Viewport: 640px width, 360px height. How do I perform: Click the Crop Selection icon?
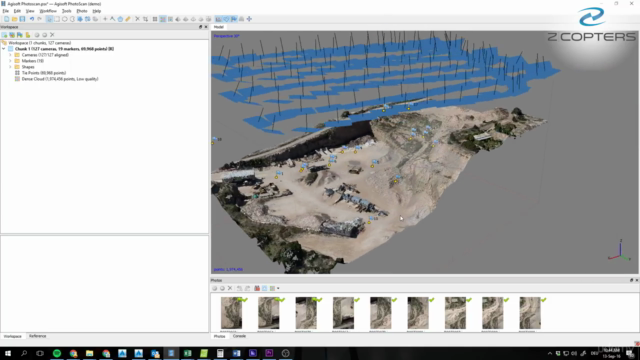coord(145,19)
